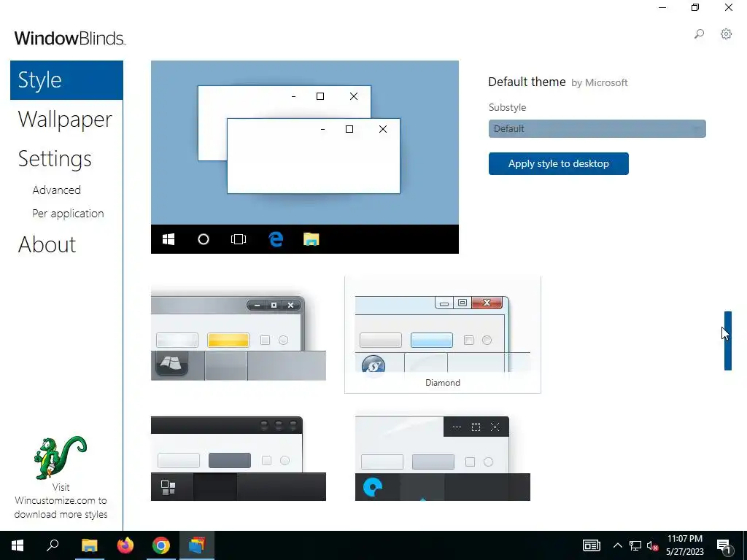Open the Windows Start menu
747x560 pixels.
tap(18, 545)
